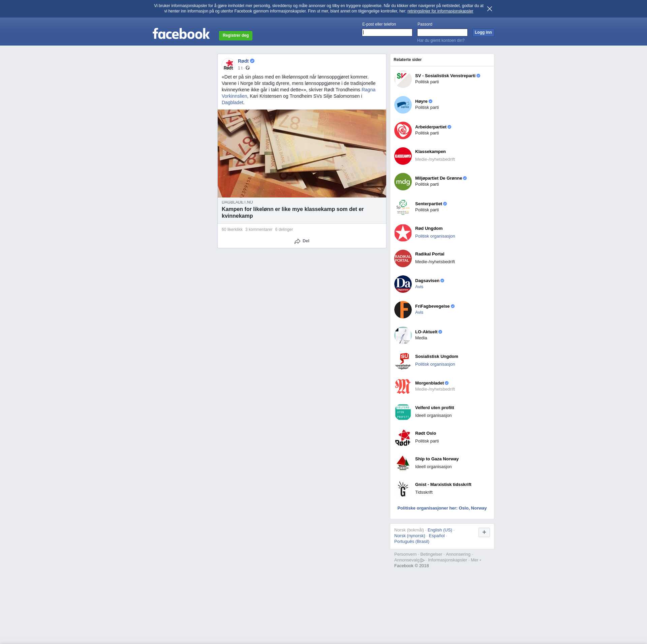Open Politiske organisasjoner her: Oslo, Norway

(442, 508)
